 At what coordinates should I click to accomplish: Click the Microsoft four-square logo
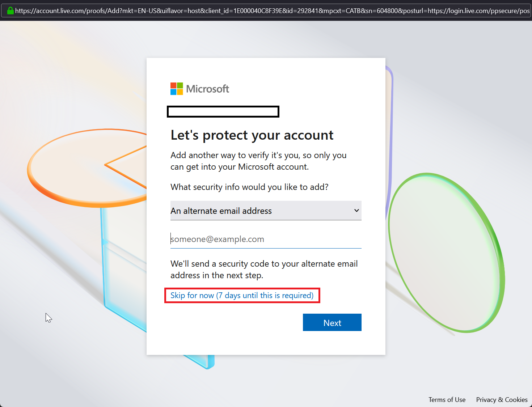(177, 89)
